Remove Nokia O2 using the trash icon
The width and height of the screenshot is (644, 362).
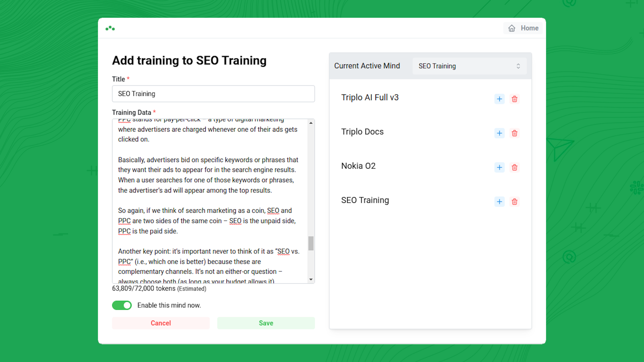point(515,167)
